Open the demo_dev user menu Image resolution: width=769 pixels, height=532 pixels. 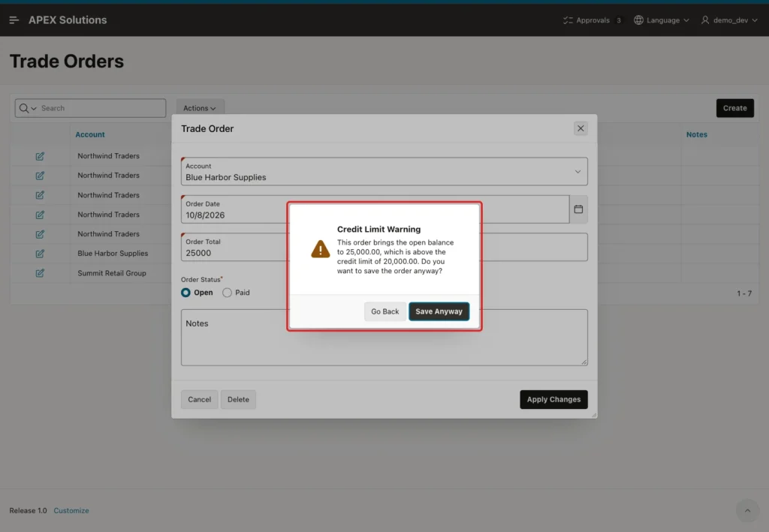(x=729, y=20)
